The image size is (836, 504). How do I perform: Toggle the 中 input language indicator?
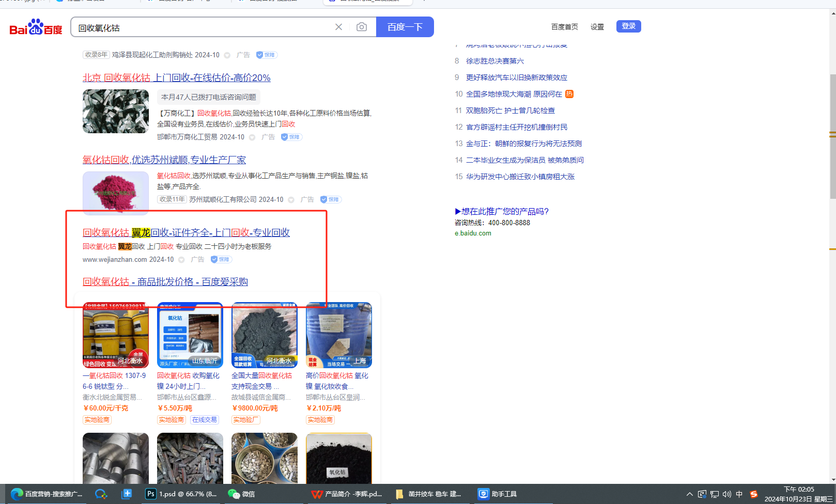coord(739,494)
